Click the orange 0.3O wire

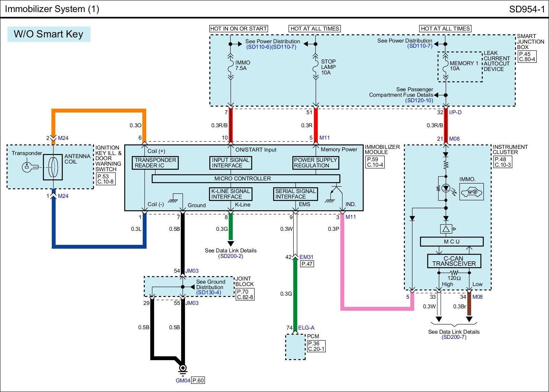tap(99, 111)
